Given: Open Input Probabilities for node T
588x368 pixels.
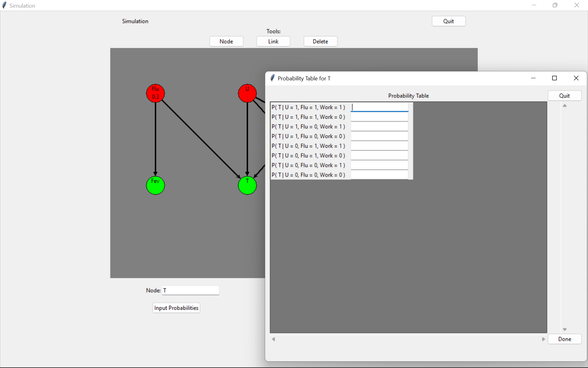Looking at the screenshot, I should click(176, 308).
